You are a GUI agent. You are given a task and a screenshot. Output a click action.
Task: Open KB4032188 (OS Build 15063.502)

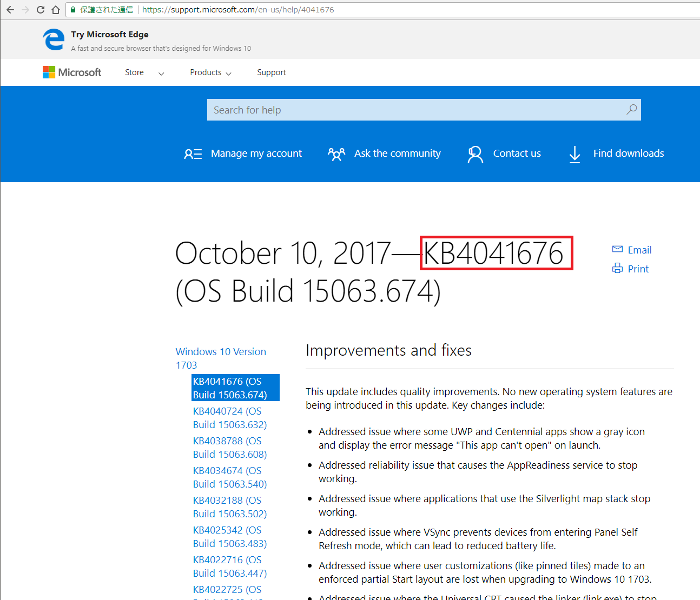(230, 507)
